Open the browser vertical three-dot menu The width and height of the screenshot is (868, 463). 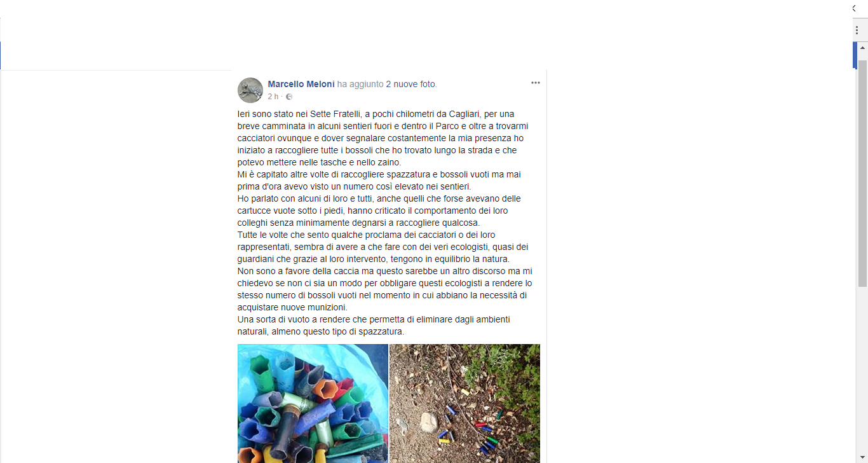(x=857, y=31)
